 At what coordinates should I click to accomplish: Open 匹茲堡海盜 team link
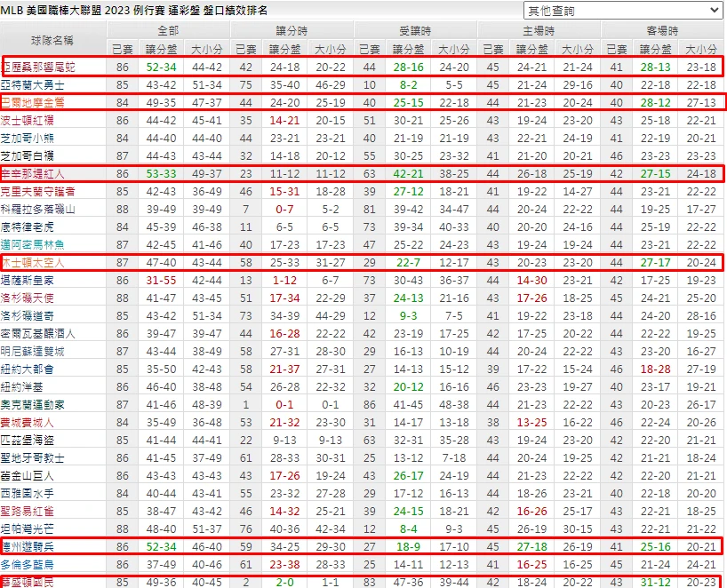coord(27,441)
